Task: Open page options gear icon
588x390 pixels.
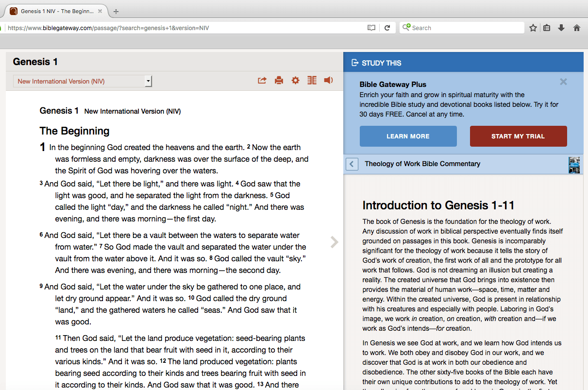Action: 295,81
